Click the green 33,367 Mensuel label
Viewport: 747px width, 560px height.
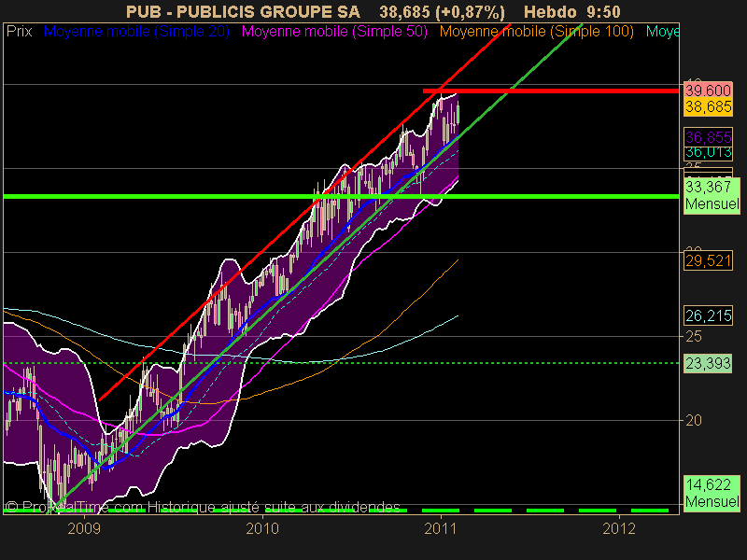pyautogui.click(x=712, y=195)
